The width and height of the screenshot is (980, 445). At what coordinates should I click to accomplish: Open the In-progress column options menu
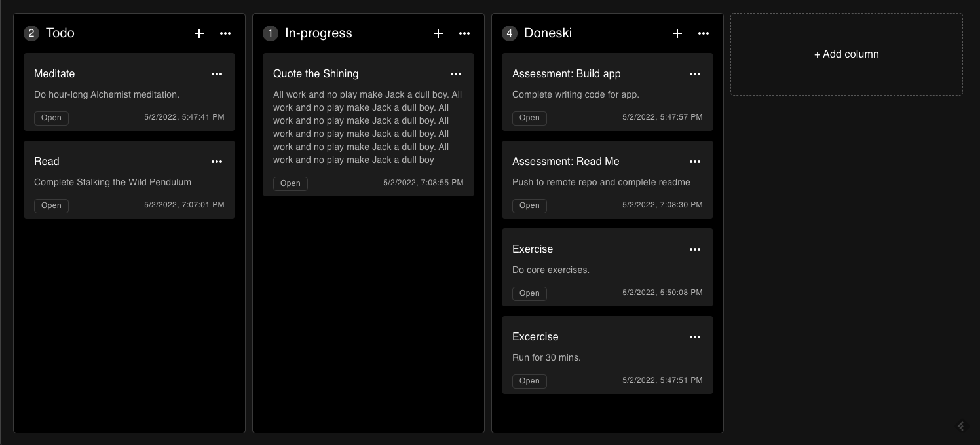pyautogui.click(x=464, y=33)
